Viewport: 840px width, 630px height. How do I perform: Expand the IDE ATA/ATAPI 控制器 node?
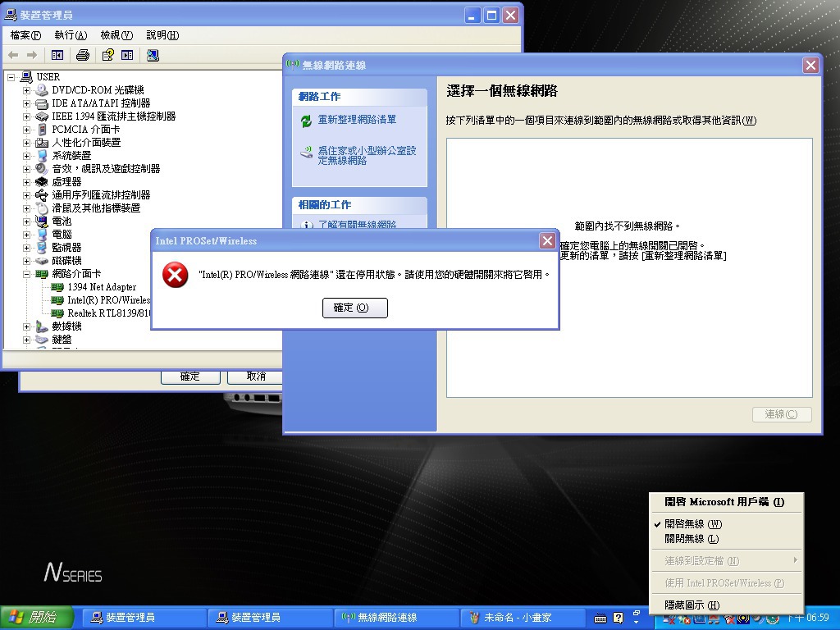tap(26, 103)
